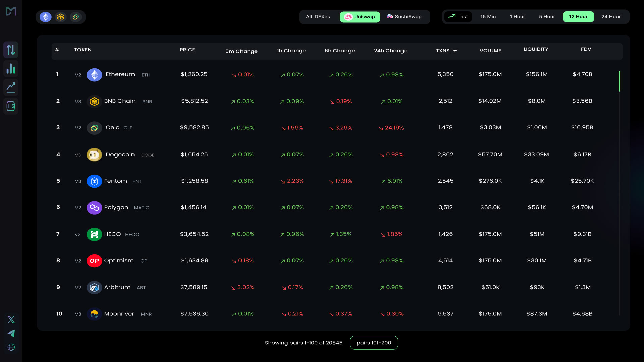The image size is (644, 362).
Task: Open the Arbitrum token name
Action: [117, 287]
